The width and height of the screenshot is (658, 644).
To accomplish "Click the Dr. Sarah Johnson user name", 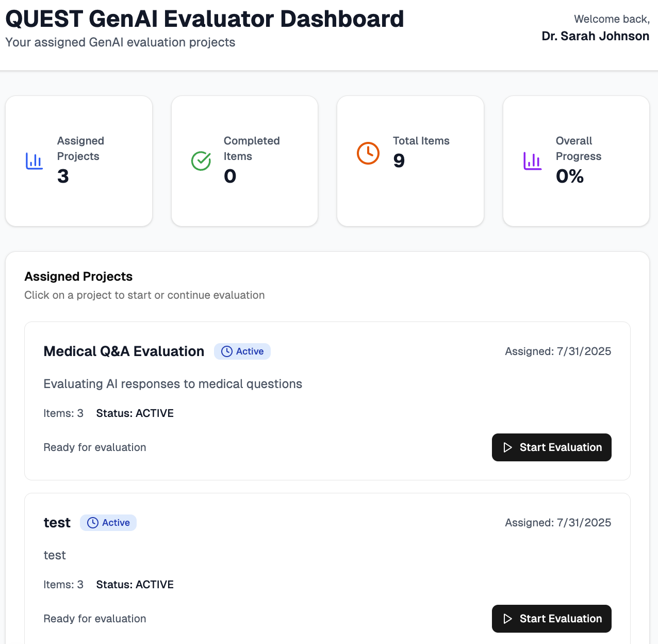I will click(x=595, y=36).
